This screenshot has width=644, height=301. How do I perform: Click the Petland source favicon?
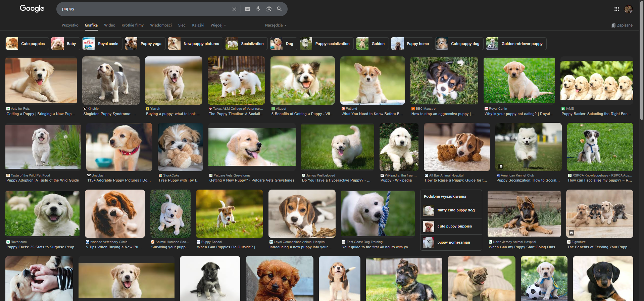pos(343,109)
